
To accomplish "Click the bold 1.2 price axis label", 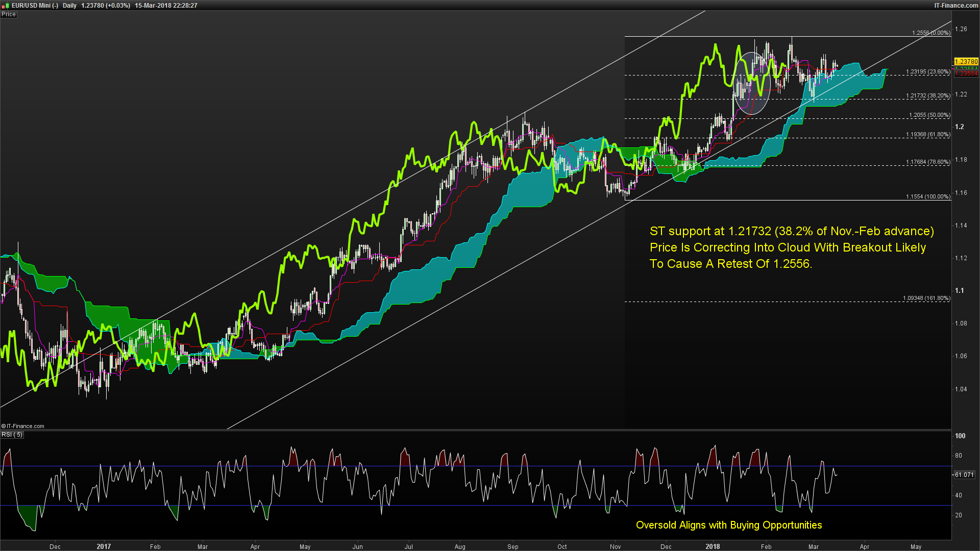I will [960, 127].
